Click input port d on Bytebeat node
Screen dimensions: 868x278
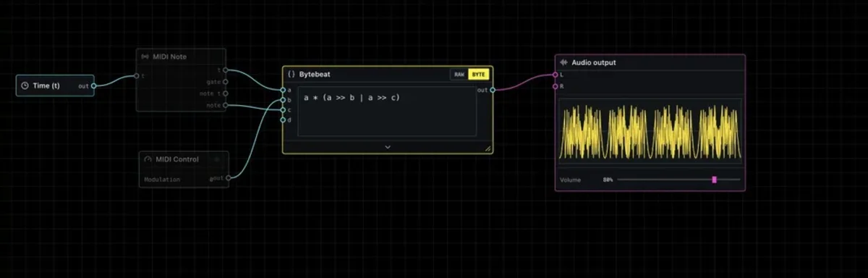(x=283, y=120)
